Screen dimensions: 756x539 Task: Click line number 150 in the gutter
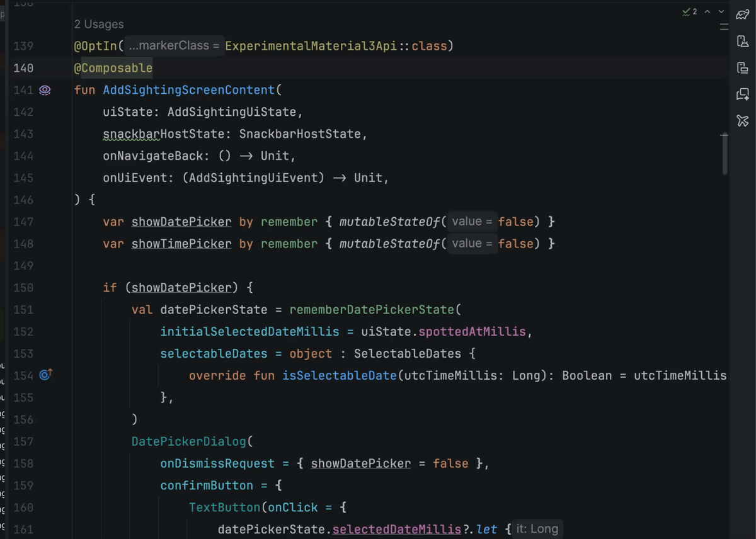coord(23,288)
